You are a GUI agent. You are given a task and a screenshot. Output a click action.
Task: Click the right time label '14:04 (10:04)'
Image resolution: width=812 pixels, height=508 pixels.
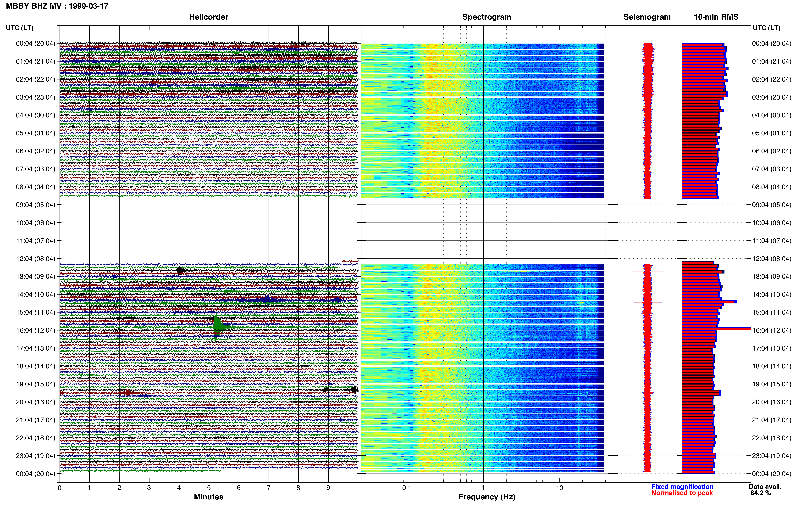coord(772,294)
